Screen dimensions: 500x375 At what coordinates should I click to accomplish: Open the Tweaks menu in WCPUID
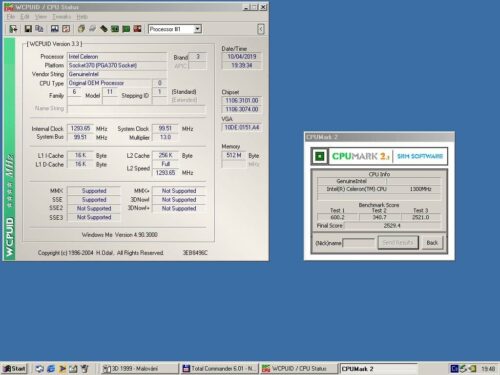tap(61, 17)
